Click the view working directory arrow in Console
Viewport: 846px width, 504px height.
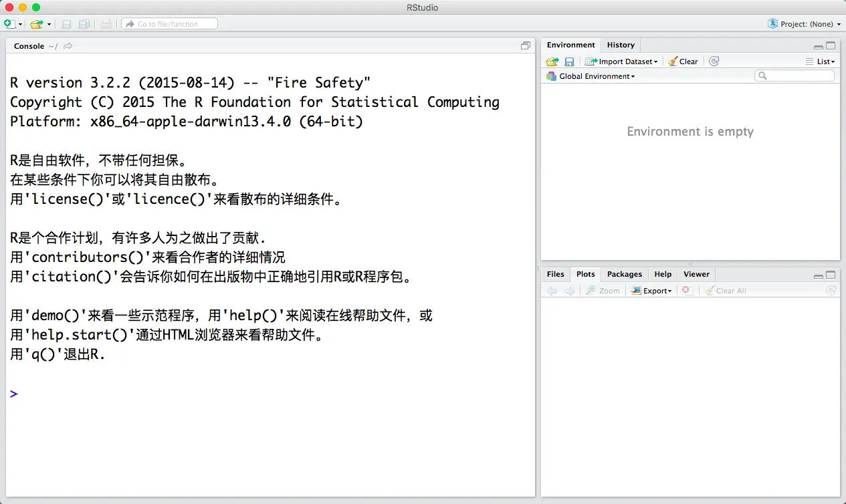pos(68,46)
